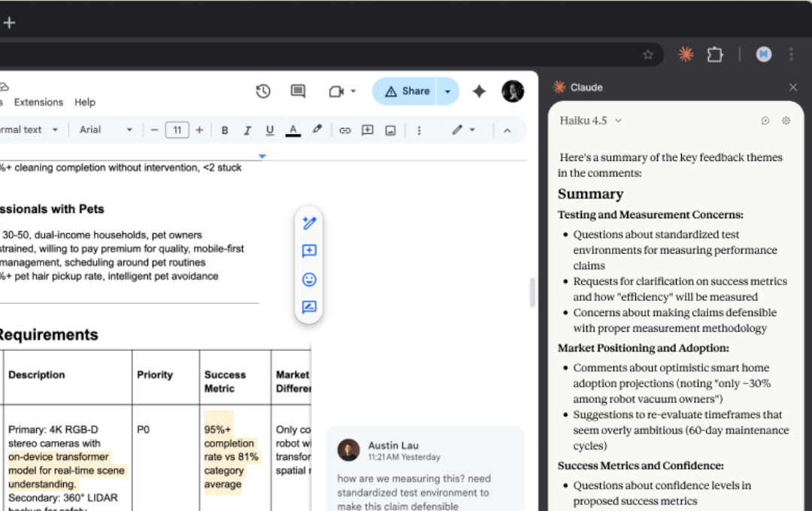Toggle italic formatting
Screen dimensions: 812x511
click(x=247, y=130)
